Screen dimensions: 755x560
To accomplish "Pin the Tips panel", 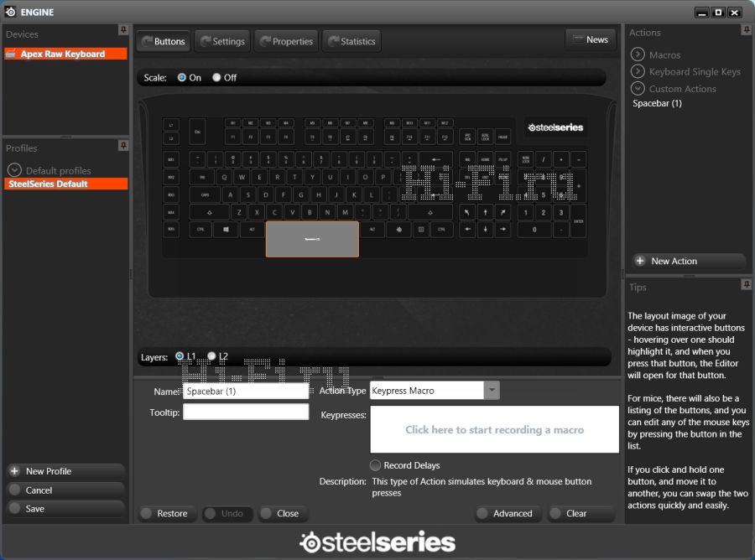I will tap(746, 285).
